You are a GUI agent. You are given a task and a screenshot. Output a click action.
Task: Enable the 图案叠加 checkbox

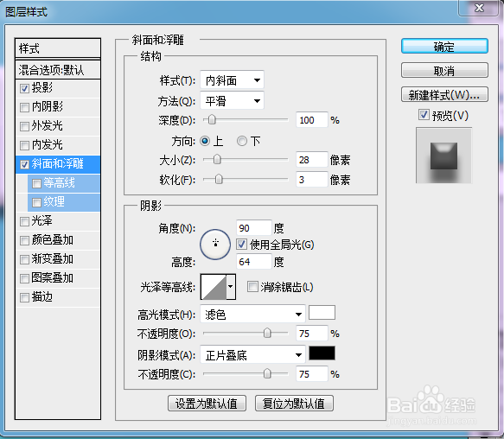pos(24,278)
